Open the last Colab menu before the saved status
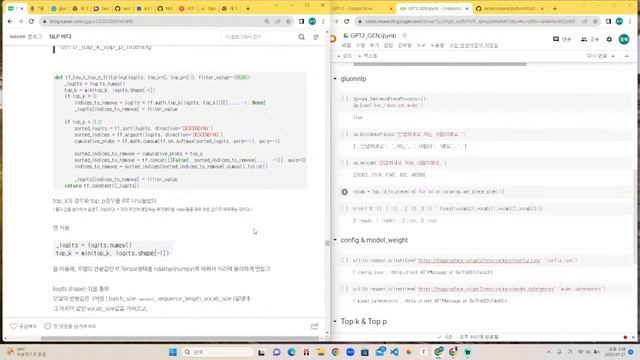Viewport: 640px width, 360px height. pyautogui.click(x=437, y=45)
